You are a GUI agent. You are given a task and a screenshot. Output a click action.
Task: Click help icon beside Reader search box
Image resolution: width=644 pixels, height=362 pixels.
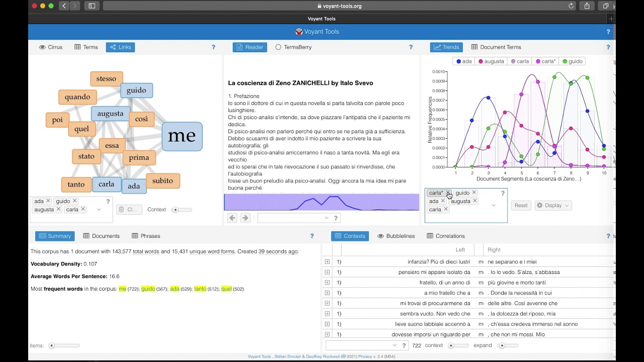336,218
